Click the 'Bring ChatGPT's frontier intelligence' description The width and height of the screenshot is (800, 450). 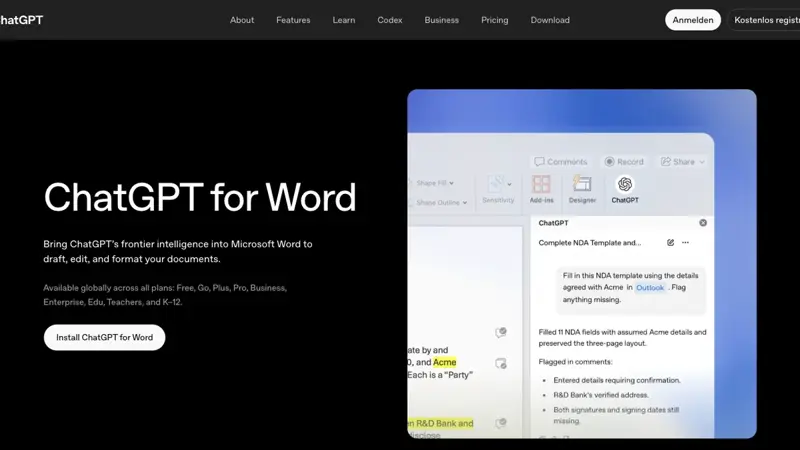click(x=178, y=252)
